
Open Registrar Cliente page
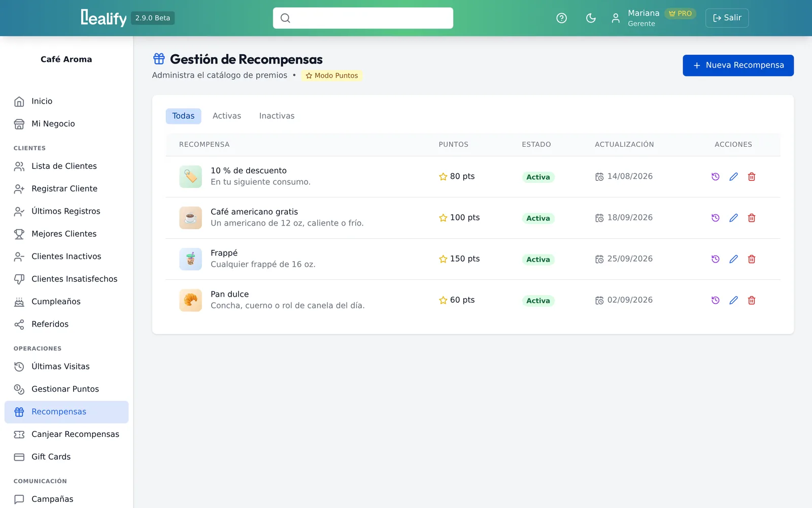(66, 189)
